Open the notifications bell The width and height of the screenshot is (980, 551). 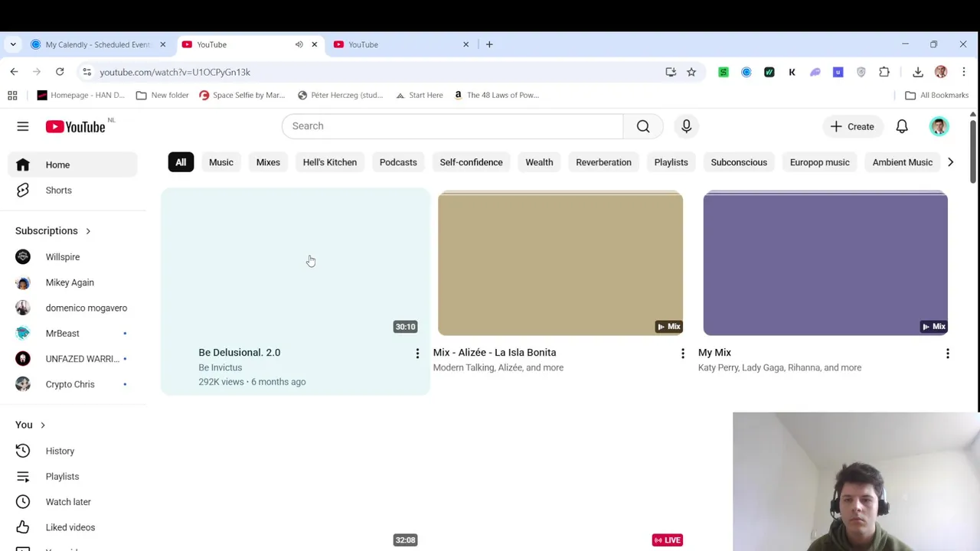(902, 126)
